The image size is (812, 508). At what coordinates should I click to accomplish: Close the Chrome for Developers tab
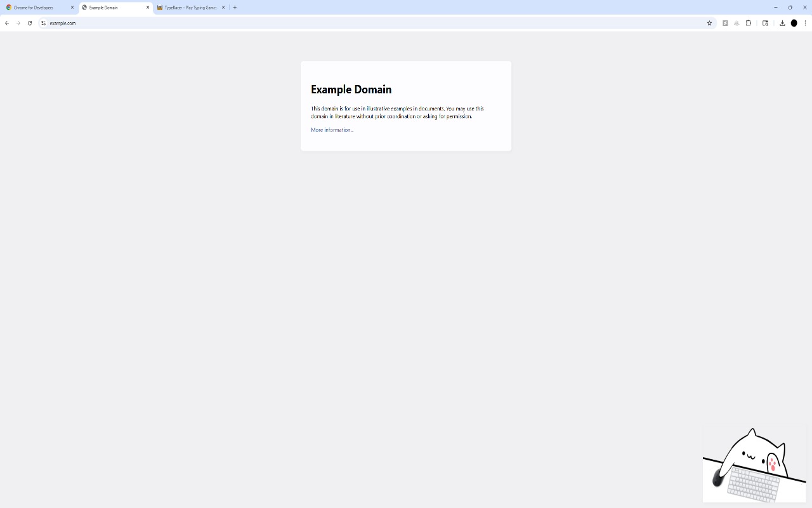(x=72, y=8)
